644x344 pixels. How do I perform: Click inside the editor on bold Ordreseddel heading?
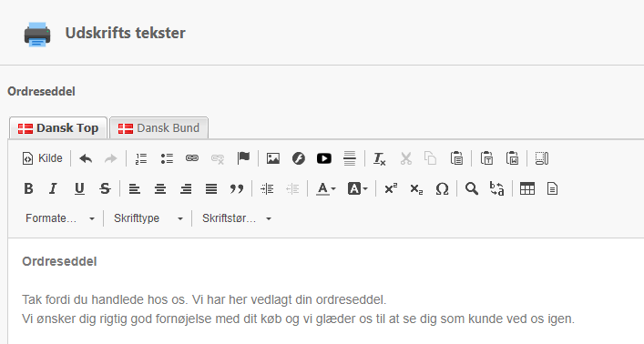(59, 261)
